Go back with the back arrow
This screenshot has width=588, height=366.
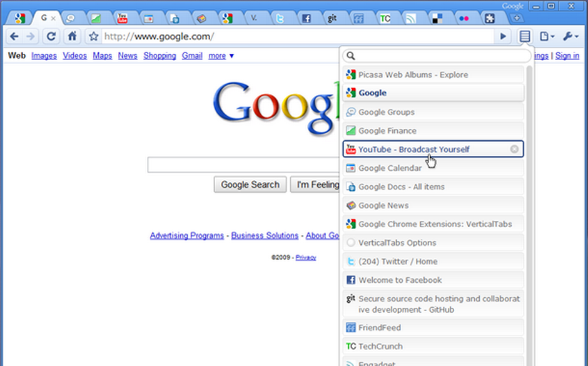pos(14,36)
